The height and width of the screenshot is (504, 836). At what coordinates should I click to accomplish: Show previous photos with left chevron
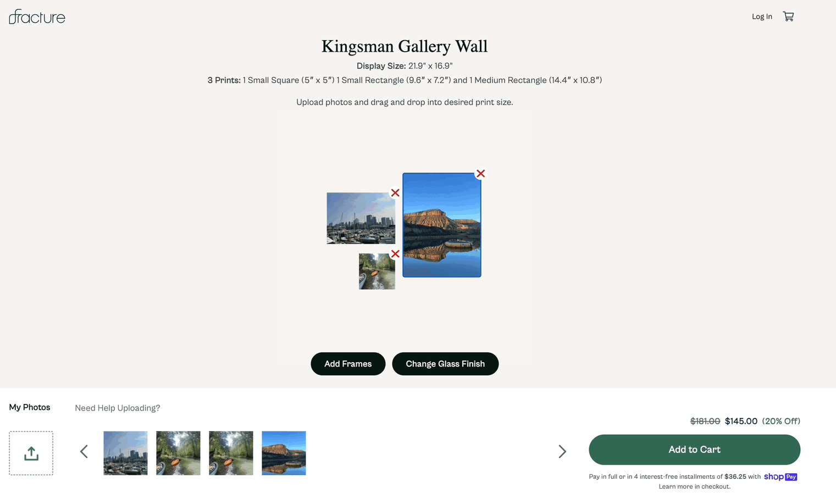pyautogui.click(x=84, y=452)
